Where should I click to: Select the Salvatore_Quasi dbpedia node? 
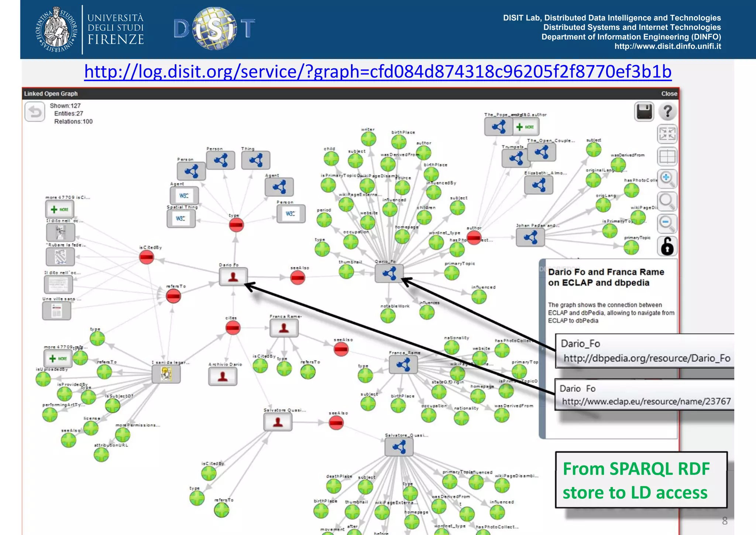pos(399,447)
